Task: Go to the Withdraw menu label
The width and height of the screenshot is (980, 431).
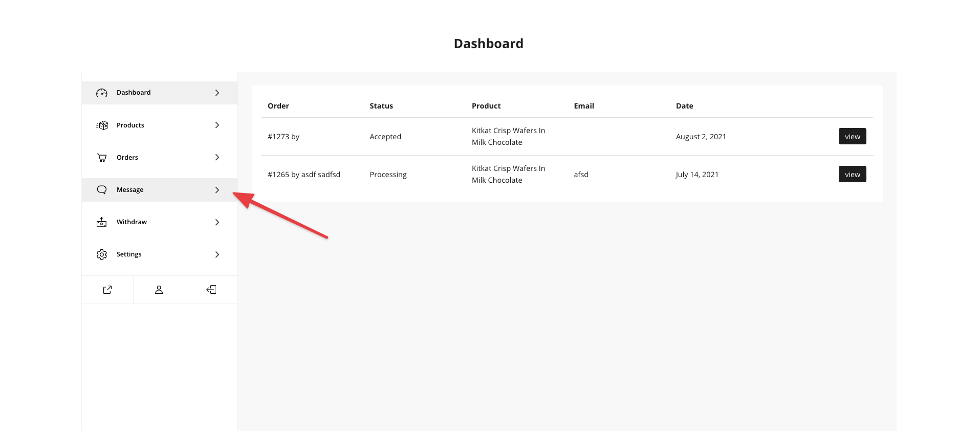Action: tap(132, 222)
